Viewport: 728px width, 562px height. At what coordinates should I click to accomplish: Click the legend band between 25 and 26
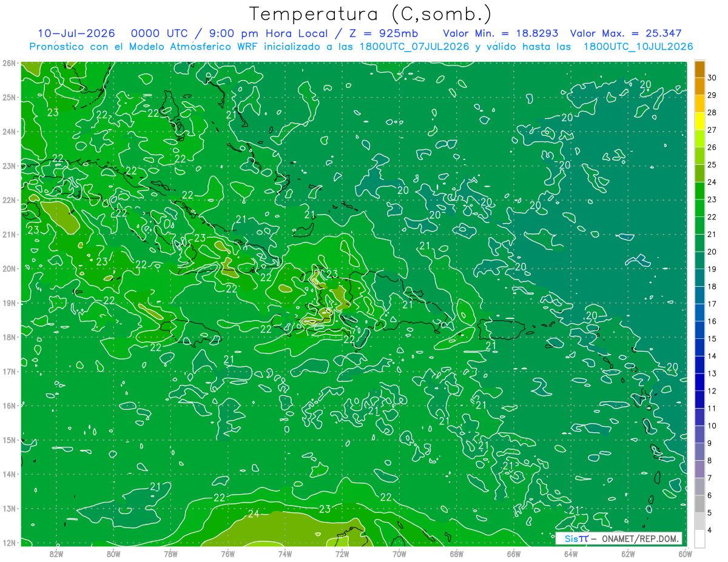[x=699, y=156]
